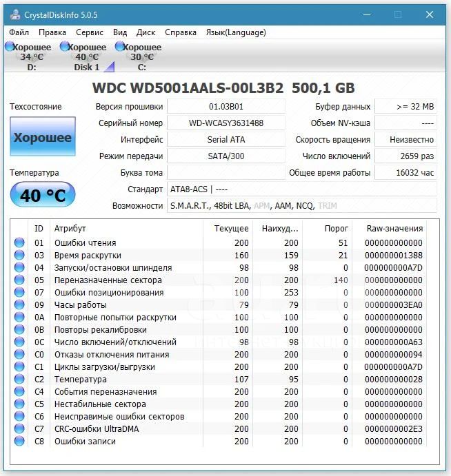The height and width of the screenshot is (476, 451).
Task: Click status orb of Повторные попытки раскрутки row
Action: coord(19,317)
